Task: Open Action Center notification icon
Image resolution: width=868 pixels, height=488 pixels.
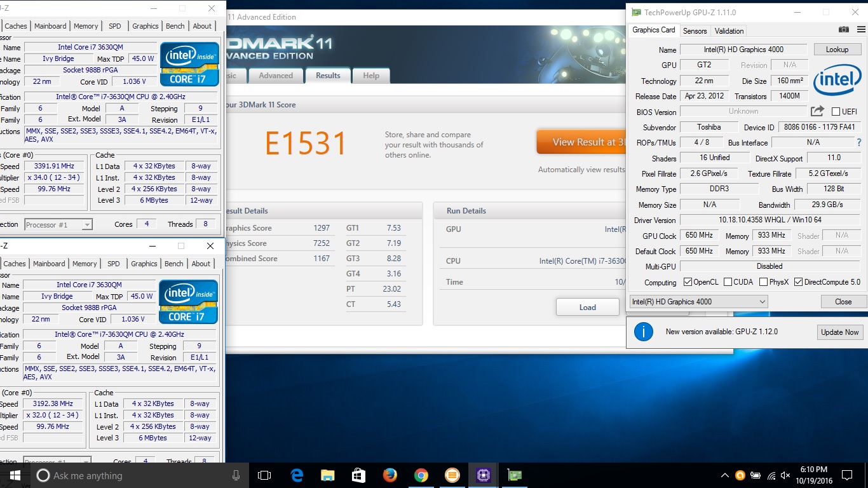Action: [x=846, y=475]
